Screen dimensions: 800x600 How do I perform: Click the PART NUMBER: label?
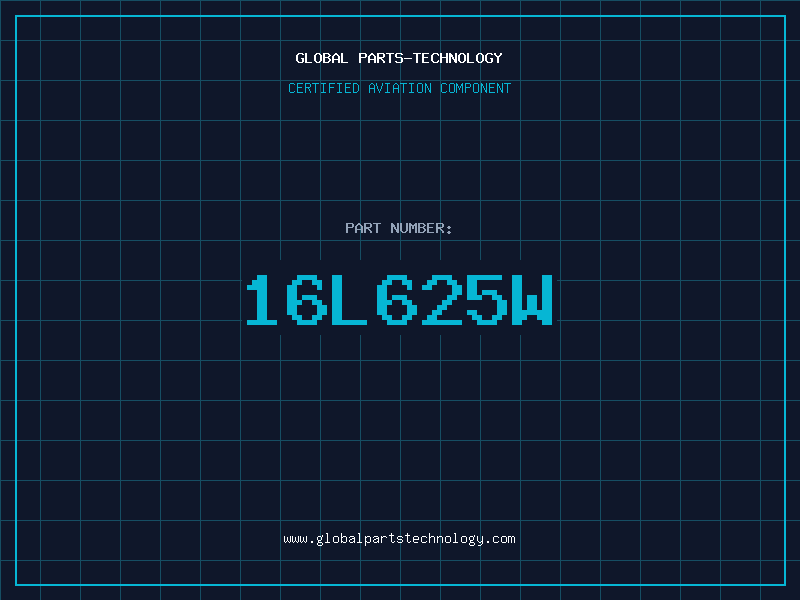click(399, 228)
